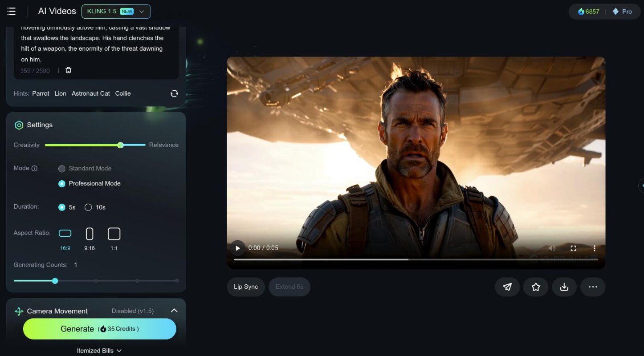644x356 pixels.
Task: Enter fullscreen video mode
Action: 574,248
